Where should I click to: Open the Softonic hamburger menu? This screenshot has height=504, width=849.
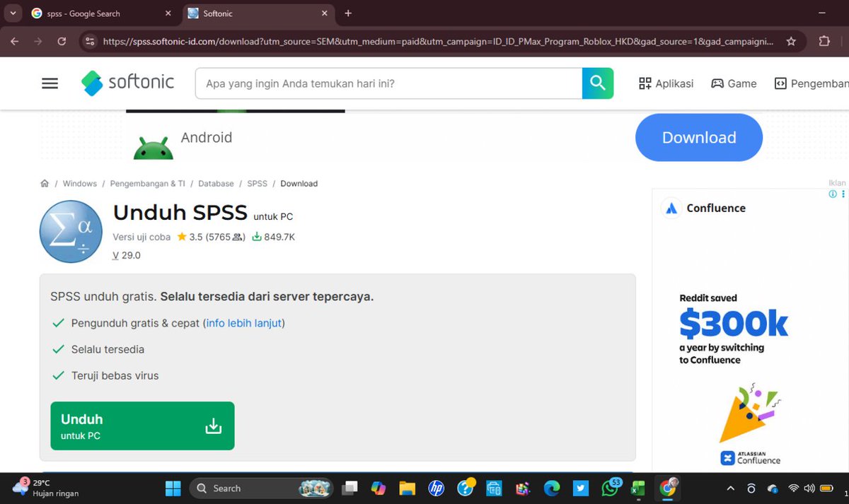click(x=50, y=83)
